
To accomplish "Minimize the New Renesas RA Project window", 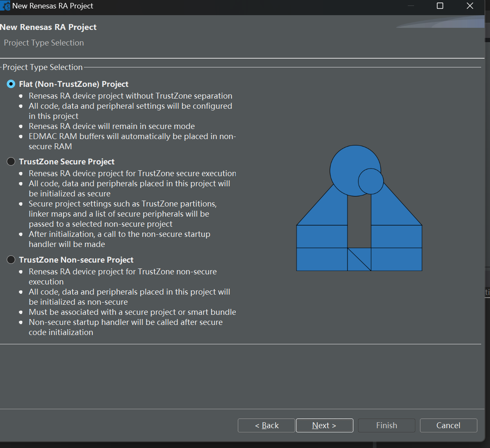I will [411, 5].
